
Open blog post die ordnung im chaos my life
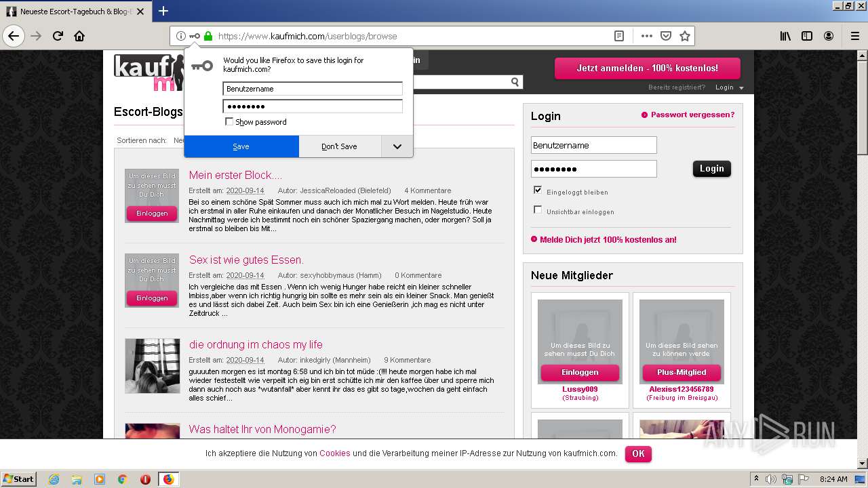point(256,344)
